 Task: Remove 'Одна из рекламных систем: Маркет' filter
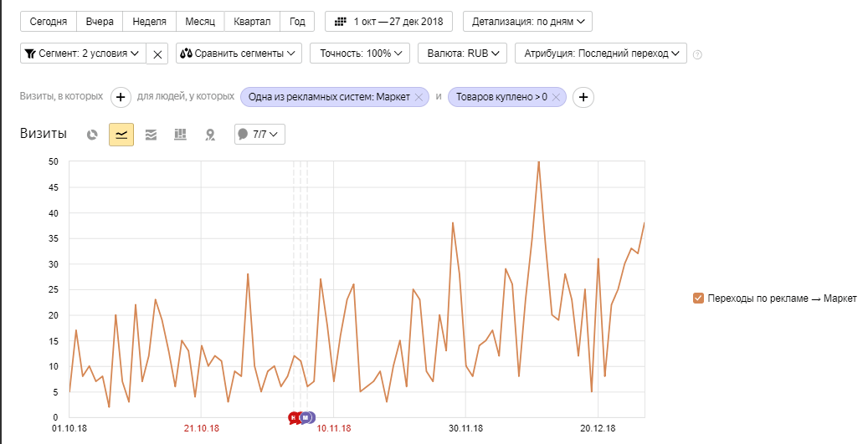click(419, 97)
